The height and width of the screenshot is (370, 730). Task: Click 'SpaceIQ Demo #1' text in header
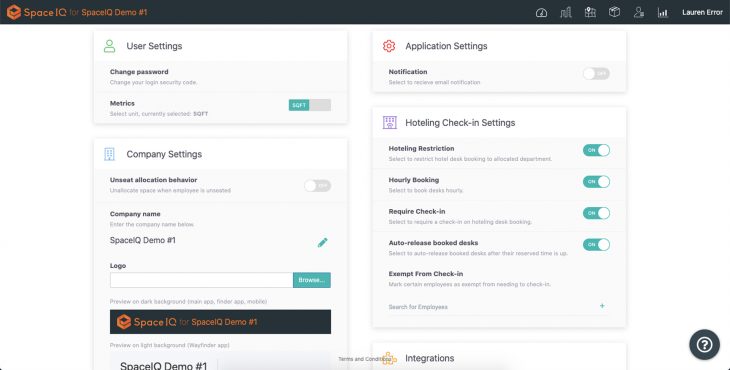pos(114,13)
